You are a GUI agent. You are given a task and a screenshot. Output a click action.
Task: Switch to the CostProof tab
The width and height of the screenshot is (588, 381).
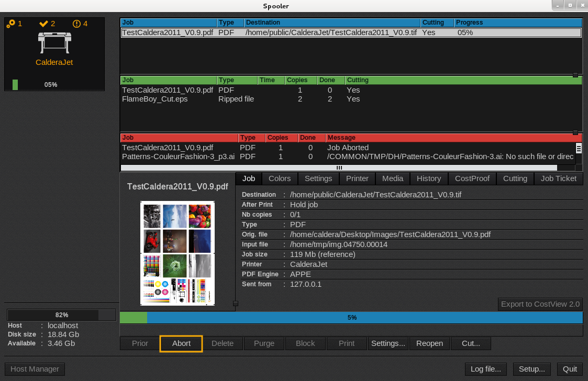(x=472, y=178)
